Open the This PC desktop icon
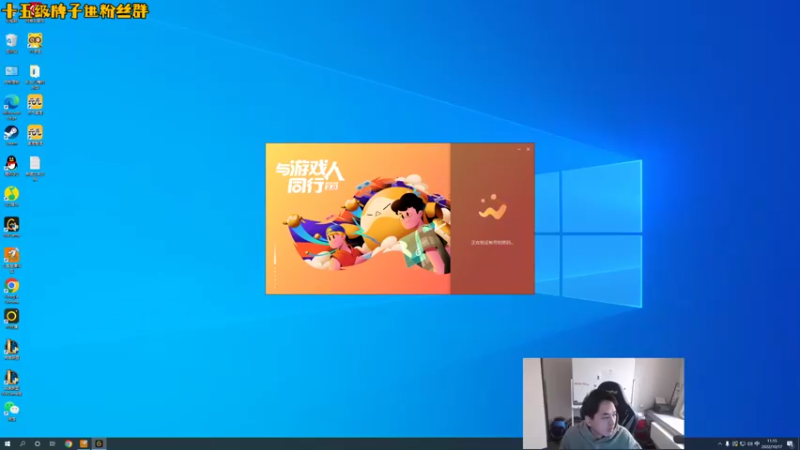Image resolution: width=800 pixels, height=450 pixels. (x=11, y=73)
